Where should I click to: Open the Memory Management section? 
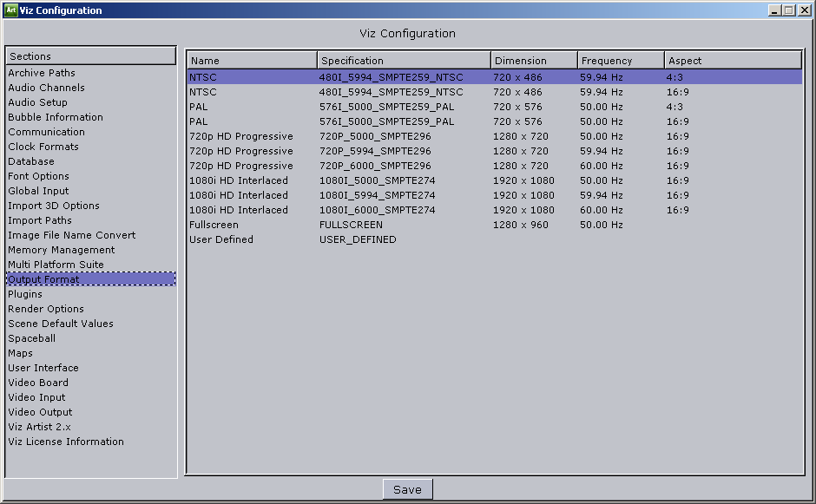61,250
